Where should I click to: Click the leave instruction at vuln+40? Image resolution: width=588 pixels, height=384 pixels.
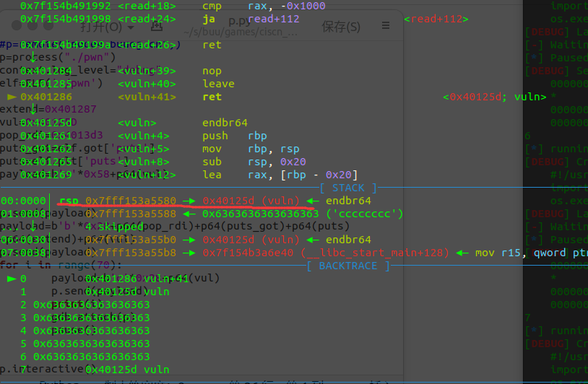[x=218, y=84]
